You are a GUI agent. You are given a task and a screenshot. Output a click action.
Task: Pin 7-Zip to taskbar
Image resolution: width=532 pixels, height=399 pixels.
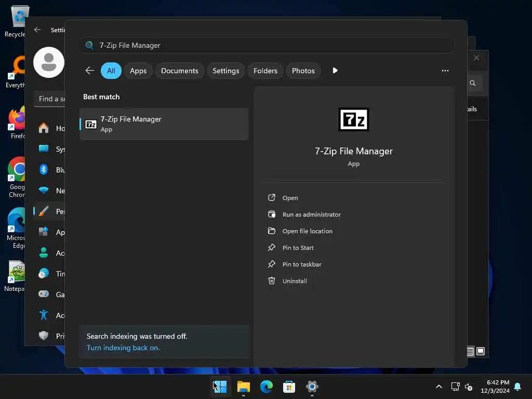pyautogui.click(x=302, y=264)
